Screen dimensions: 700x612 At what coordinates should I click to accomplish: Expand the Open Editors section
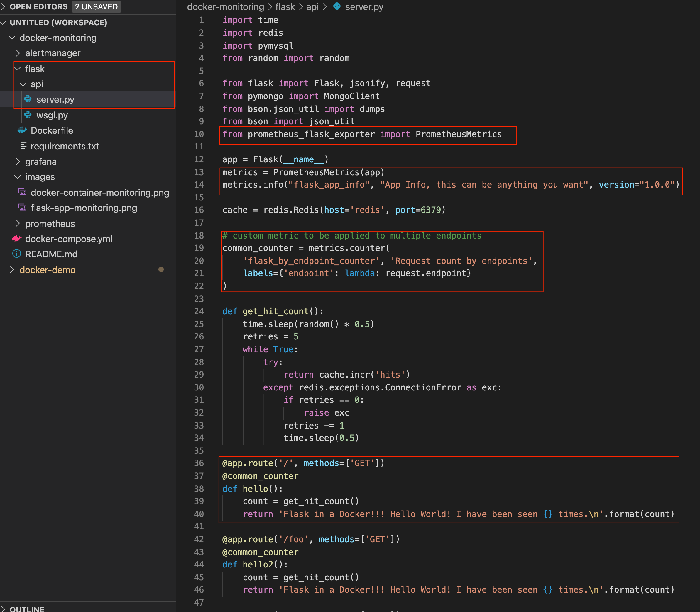(4, 6)
